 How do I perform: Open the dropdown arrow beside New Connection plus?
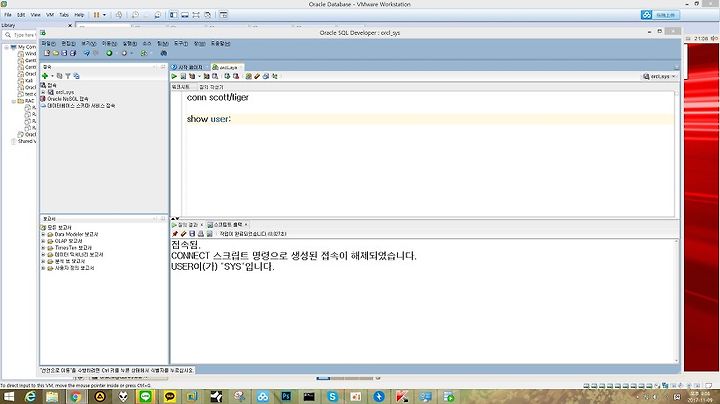coord(52,76)
